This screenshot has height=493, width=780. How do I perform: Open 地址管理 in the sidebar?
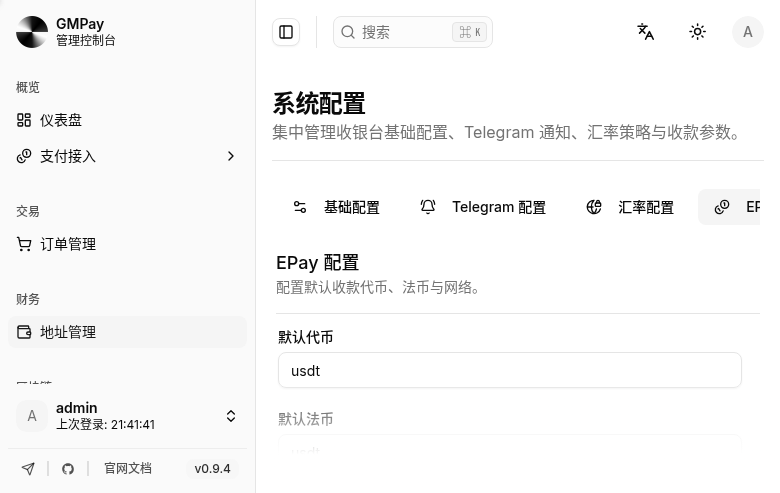coord(127,332)
